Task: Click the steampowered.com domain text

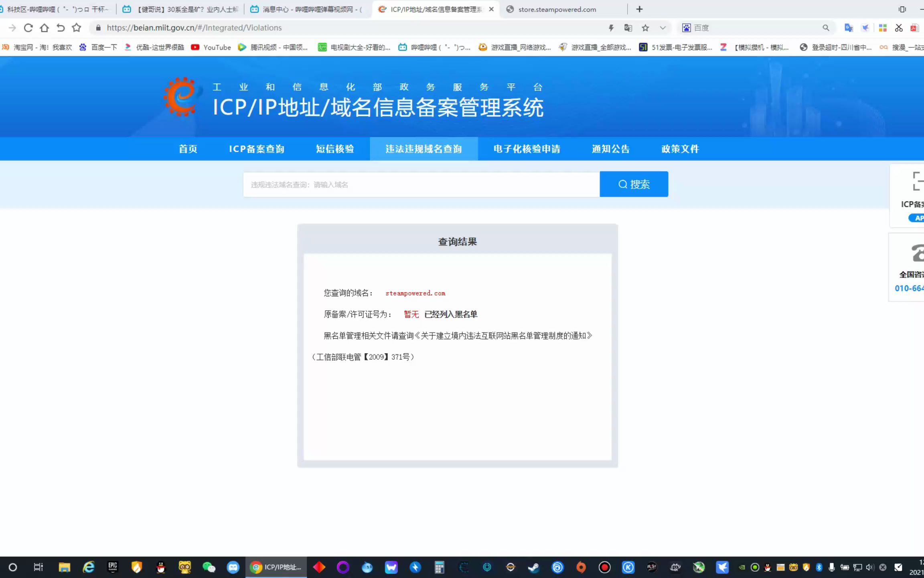Action: click(415, 293)
